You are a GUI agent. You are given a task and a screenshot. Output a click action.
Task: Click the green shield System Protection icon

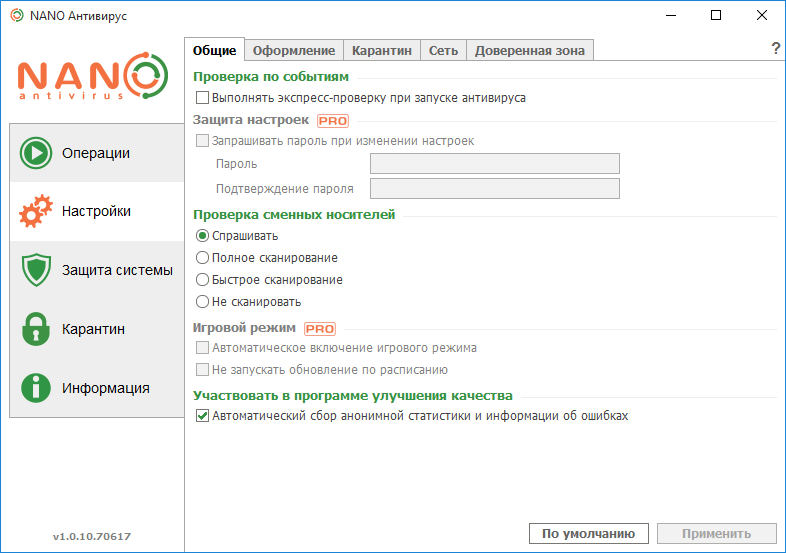pos(36,270)
